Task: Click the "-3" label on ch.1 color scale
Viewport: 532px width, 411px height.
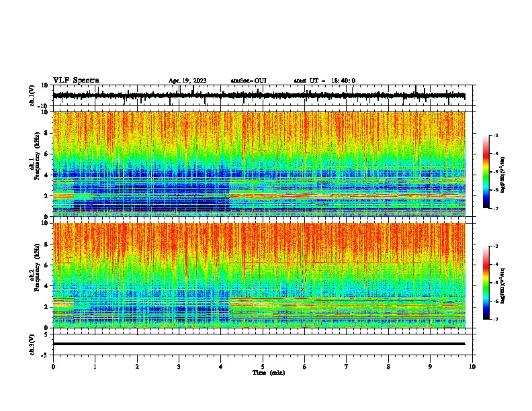Action: coord(496,135)
